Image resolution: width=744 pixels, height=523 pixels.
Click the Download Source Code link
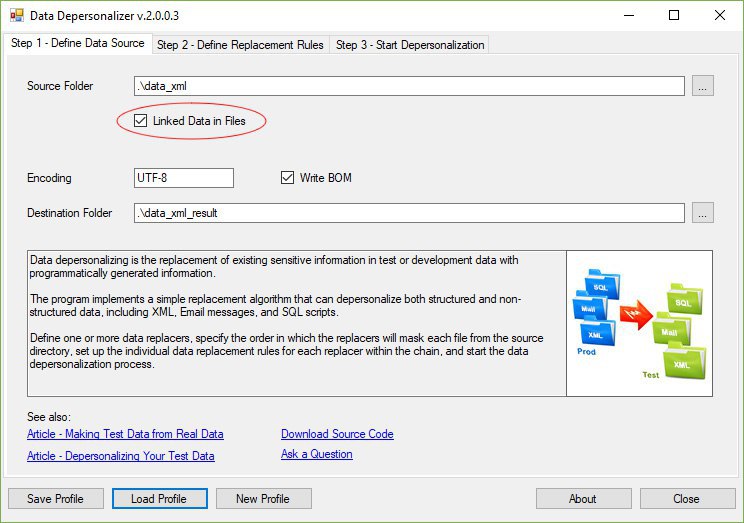tap(337, 434)
